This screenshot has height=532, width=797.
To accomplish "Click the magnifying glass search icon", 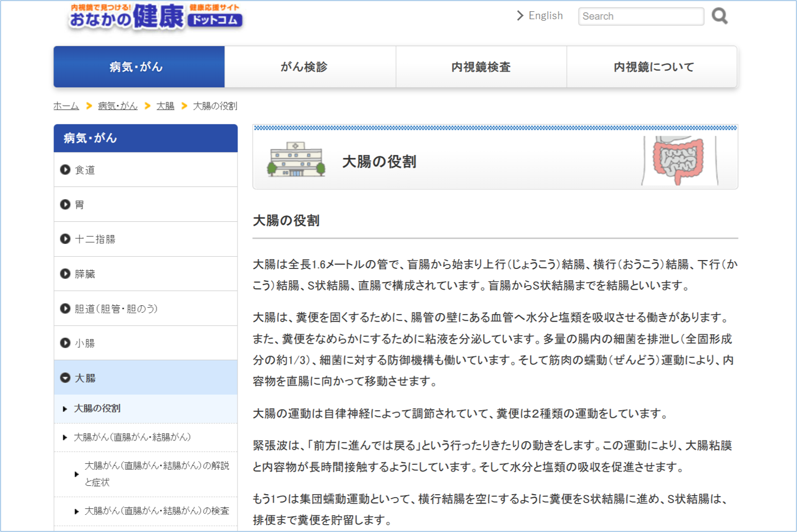I will 719,16.
